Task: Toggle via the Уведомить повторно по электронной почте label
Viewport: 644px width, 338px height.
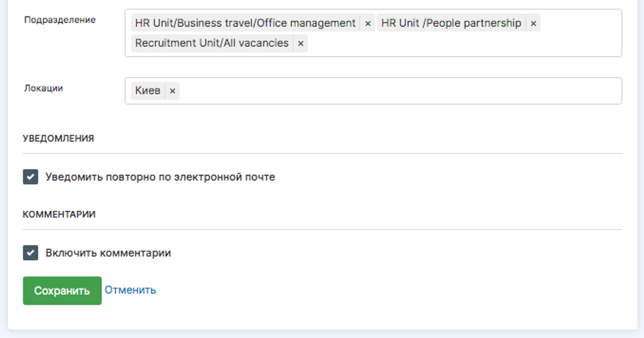Action: coord(160,177)
